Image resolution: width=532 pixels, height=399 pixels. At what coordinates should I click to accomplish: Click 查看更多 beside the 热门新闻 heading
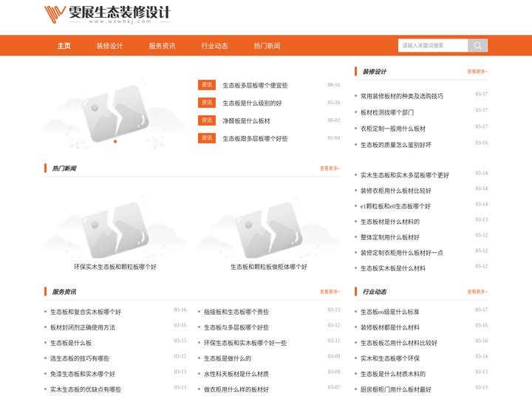click(330, 168)
